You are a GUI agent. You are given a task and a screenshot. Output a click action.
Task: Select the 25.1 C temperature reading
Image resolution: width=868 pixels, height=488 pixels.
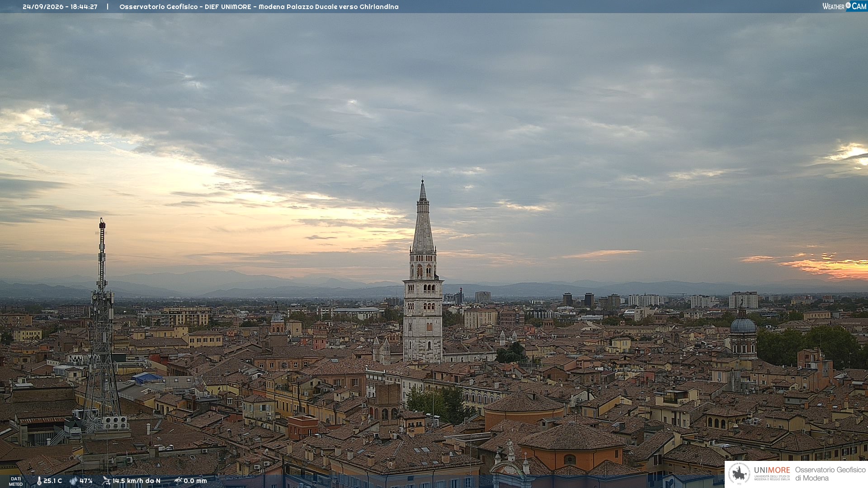[52, 481]
